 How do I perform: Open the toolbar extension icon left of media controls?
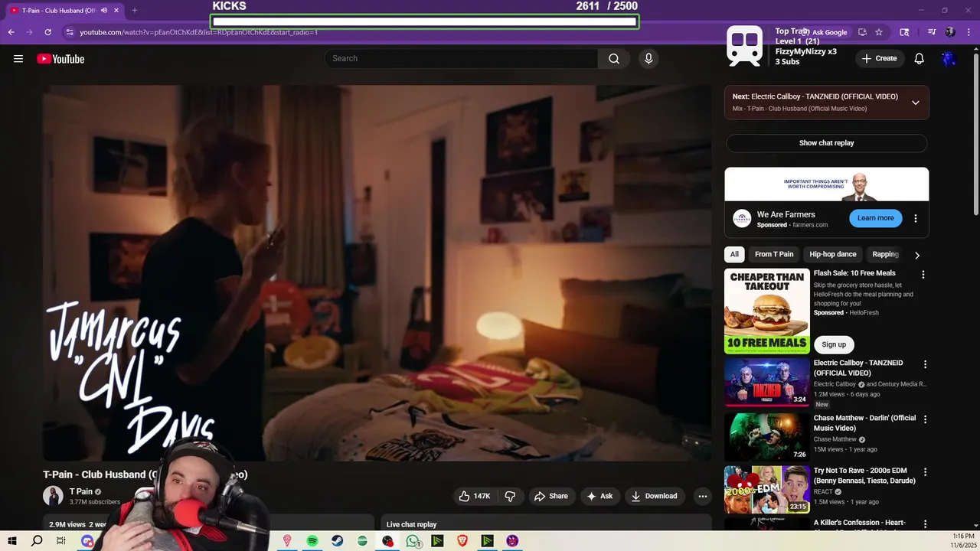click(904, 32)
